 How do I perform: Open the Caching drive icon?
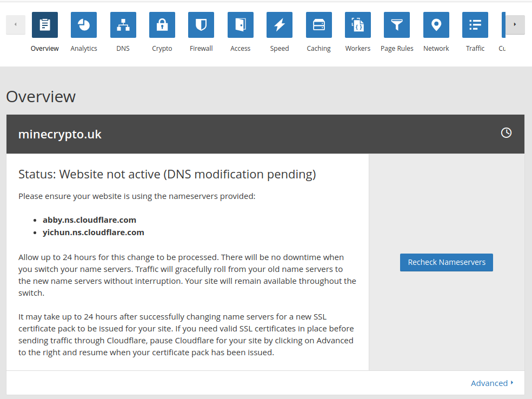[x=319, y=25]
